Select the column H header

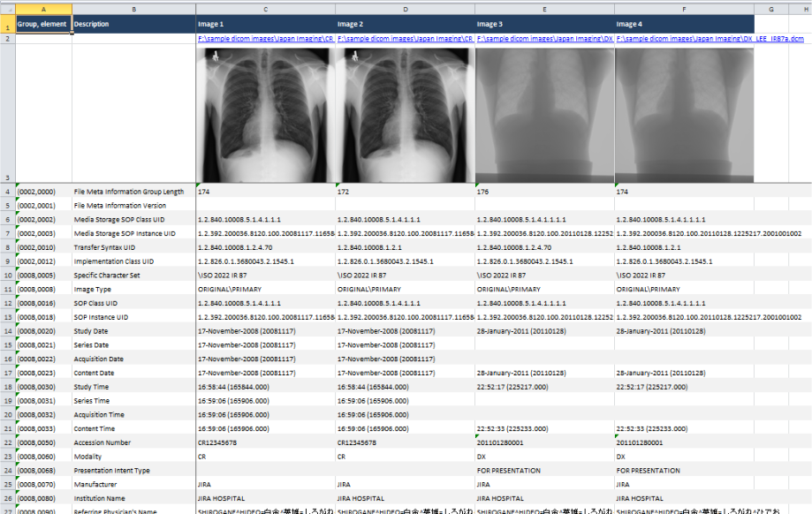tap(800, 8)
